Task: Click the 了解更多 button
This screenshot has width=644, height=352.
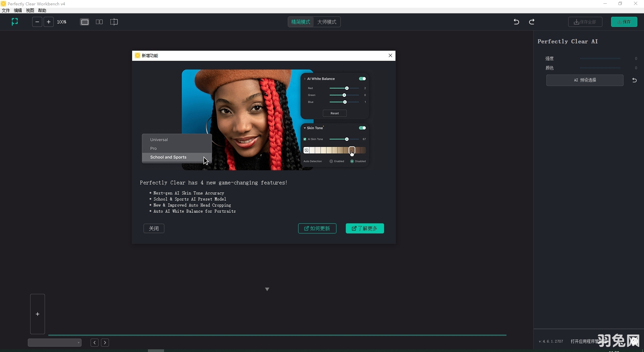Action: click(365, 228)
